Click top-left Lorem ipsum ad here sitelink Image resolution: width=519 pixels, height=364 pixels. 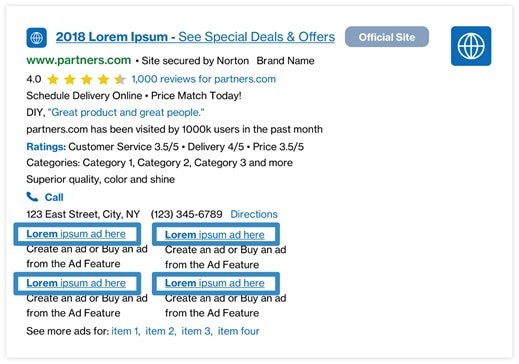pos(76,234)
